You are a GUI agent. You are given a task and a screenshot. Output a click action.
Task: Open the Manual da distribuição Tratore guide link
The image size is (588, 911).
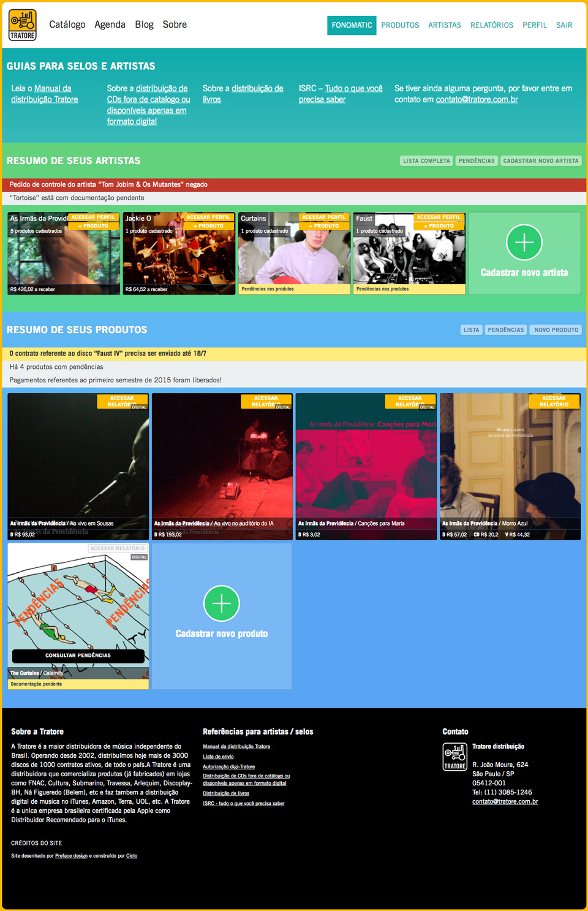[45, 94]
